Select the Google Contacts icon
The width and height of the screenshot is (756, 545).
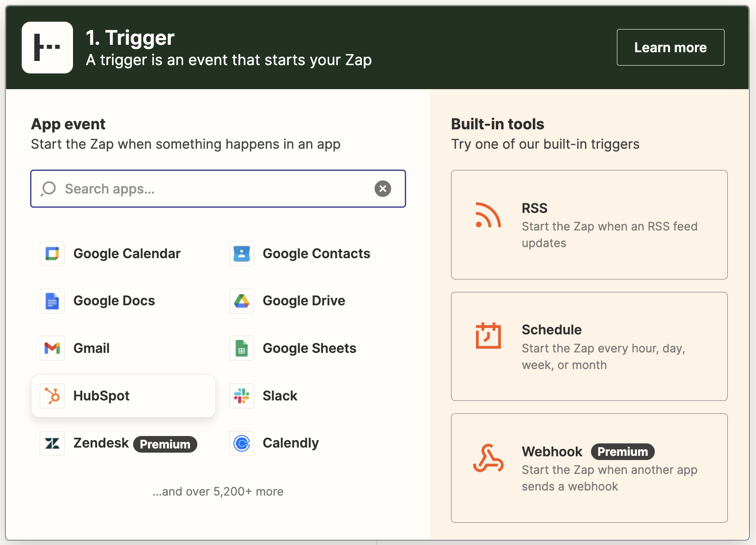[x=242, y=254]
